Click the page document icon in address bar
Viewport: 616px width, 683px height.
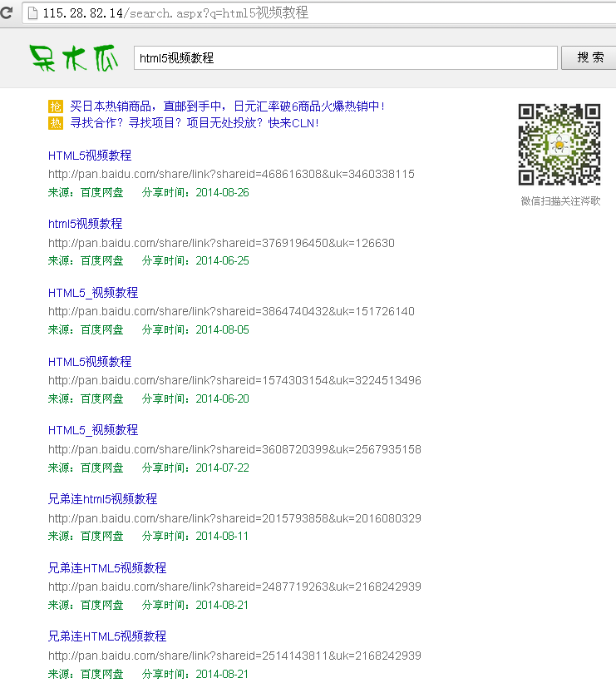[x=32, y=13]
